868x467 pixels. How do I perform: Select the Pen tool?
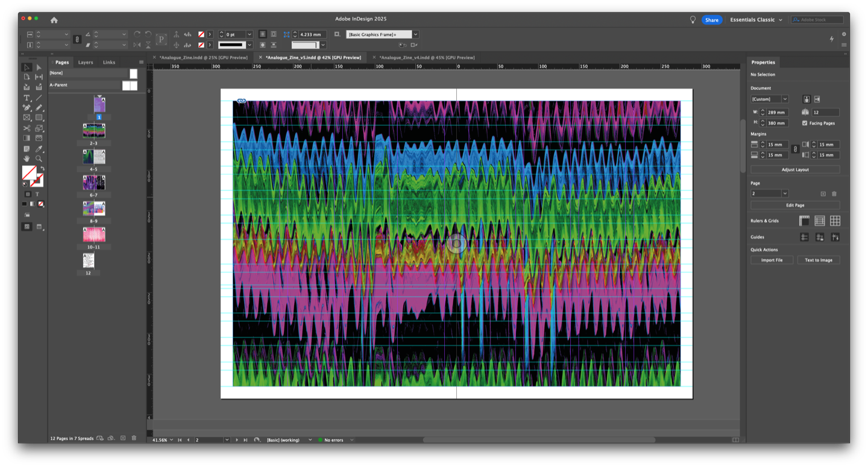27,108
